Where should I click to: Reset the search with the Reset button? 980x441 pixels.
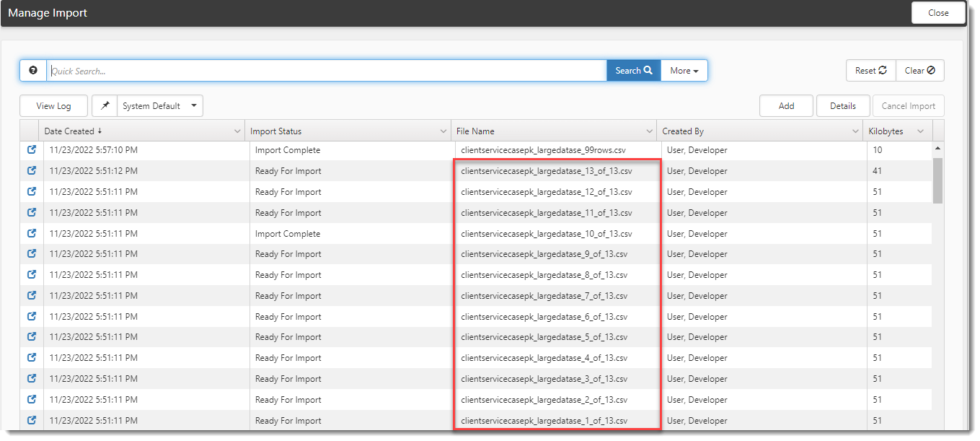pyautogui.click(x=870, y=71)
